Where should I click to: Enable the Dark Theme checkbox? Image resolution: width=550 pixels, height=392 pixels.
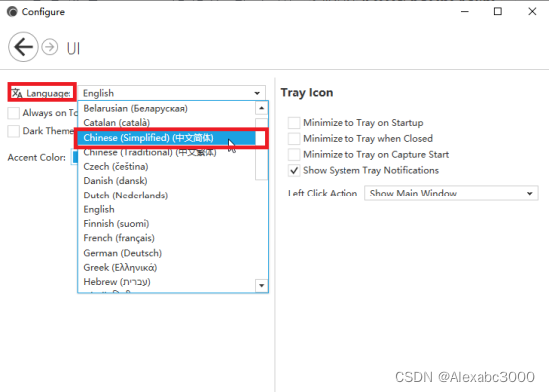coord(13,131)
